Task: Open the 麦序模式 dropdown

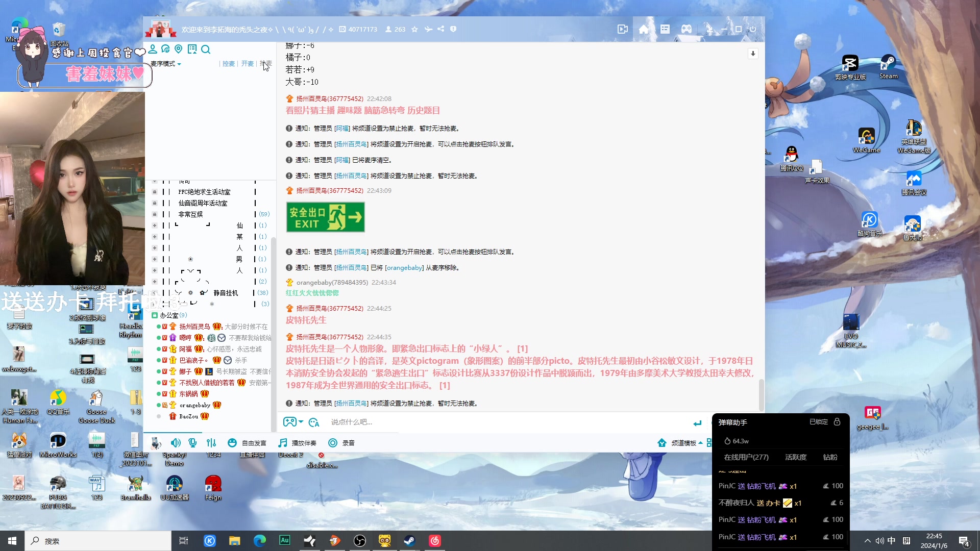Action: pyautogui.click(x=163, y=64)
